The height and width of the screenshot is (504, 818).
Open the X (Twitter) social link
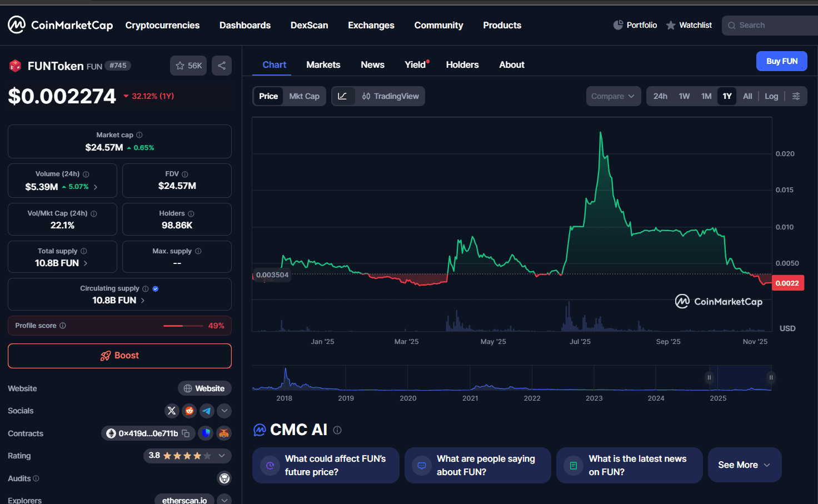point(172,411)
